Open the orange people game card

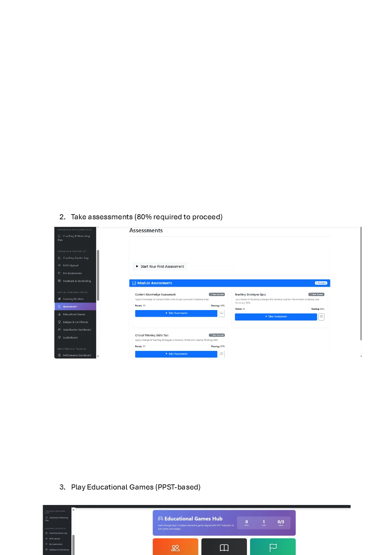(x=175, y=547)
